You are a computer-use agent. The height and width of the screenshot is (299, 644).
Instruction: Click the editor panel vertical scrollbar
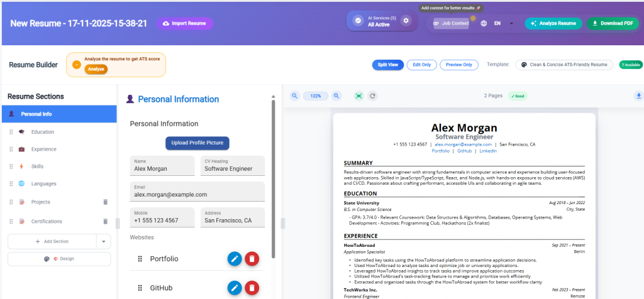coord(273,178)
